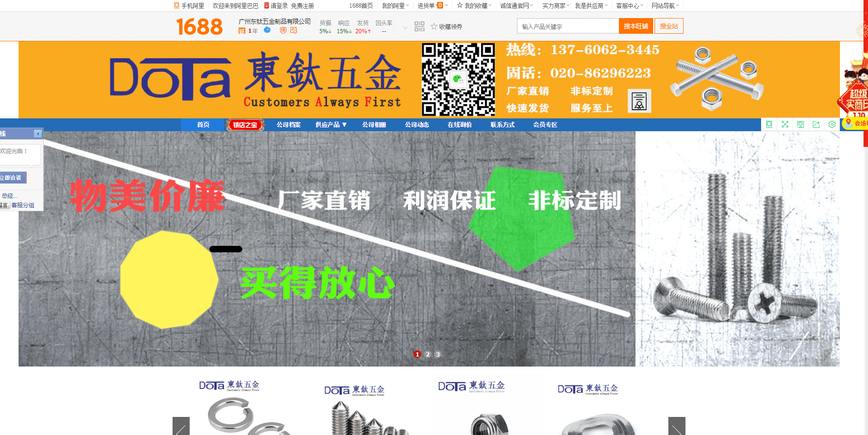The image size is (868, 435).
Task: Expand the 实力商家 dropdown
Action: [x=556, y=6]
